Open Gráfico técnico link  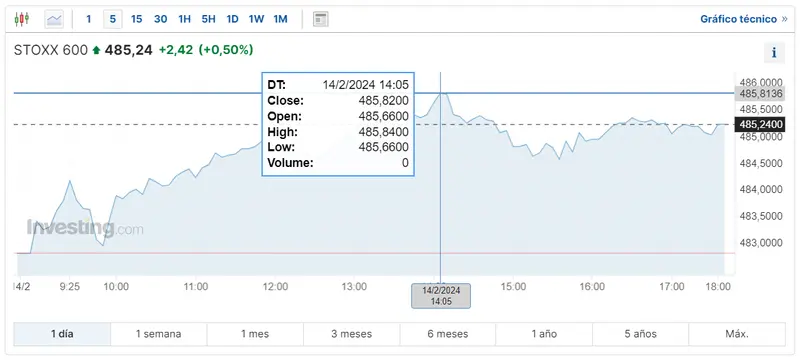[744, 19]
